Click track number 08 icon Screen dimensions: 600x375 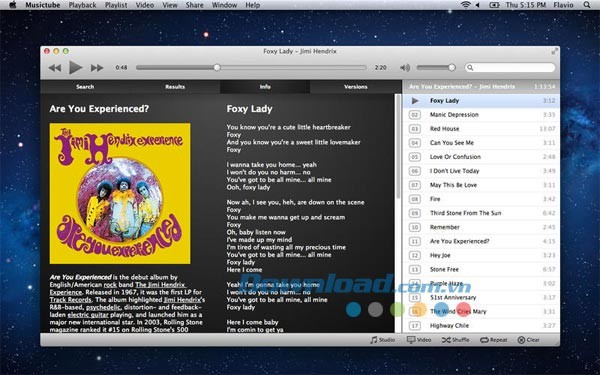click(415, 199)
